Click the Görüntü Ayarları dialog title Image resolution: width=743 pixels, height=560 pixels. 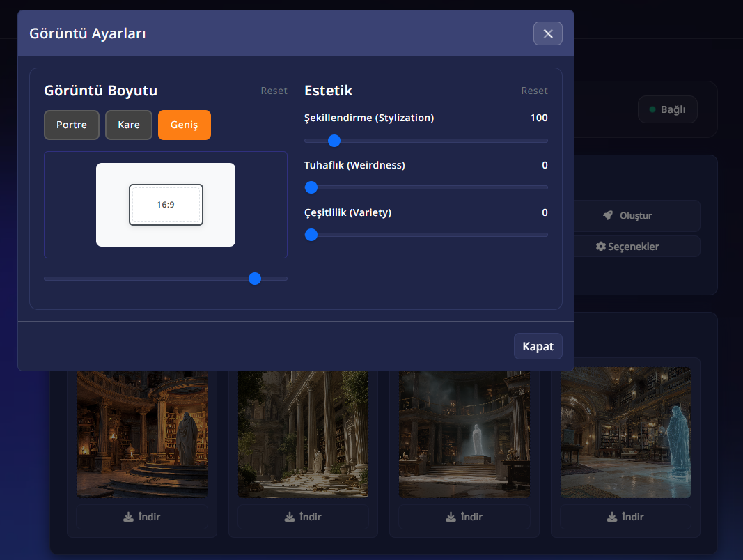click(x=88, y=33)
